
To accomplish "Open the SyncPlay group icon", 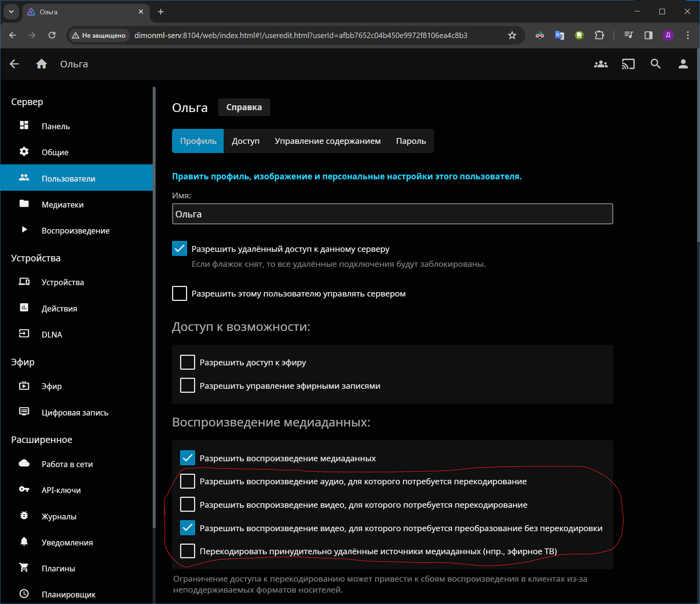I will pyautogui.click(x=600, y=64).
